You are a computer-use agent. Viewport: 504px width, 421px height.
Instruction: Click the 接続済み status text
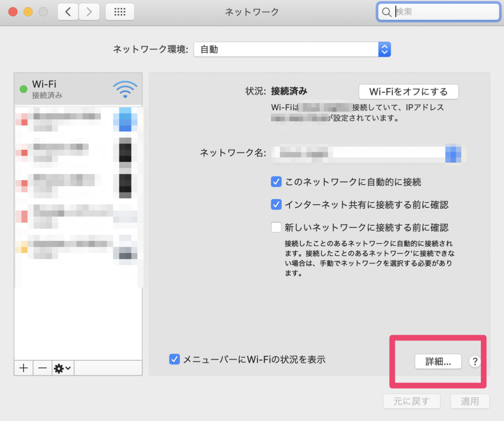pyautogui.click(x=289, y=91)
